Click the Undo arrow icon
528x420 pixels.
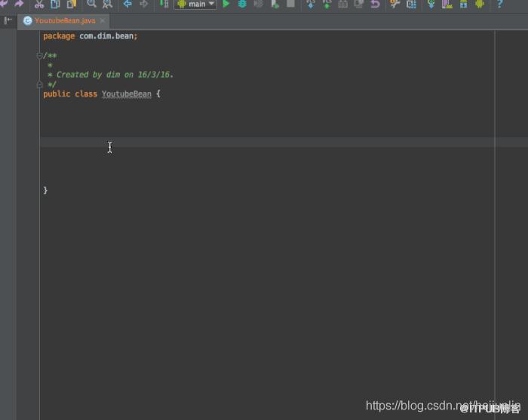3,4
